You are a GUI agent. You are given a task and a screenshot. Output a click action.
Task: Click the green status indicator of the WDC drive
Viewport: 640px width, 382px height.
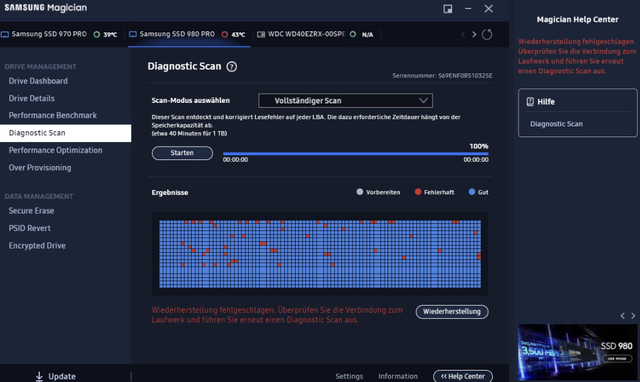point(353,34)
